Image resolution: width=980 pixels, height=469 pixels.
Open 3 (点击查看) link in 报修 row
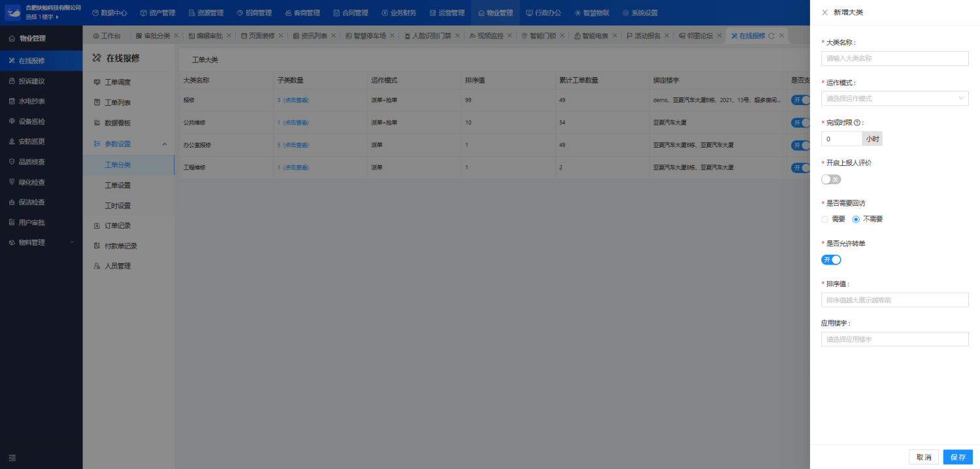[293, 100]
